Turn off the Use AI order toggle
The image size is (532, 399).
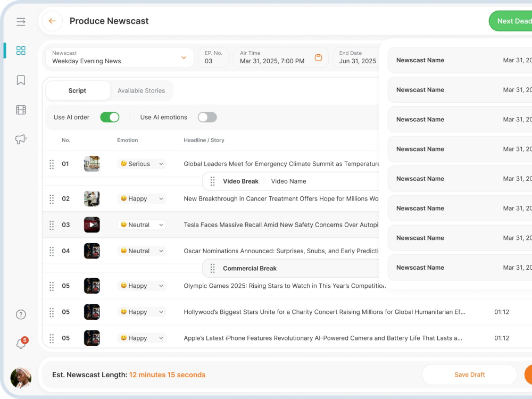pyautogui.click(x=110, y=118)
